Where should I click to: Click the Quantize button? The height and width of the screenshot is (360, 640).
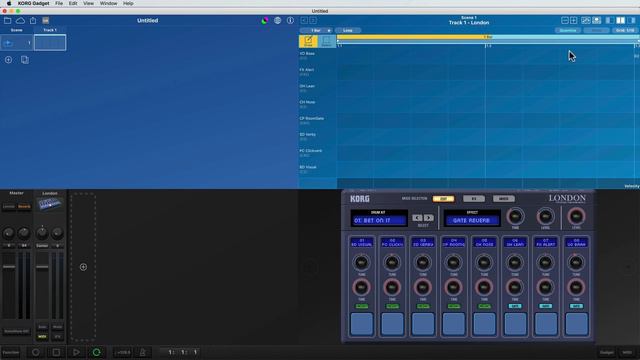pyautogui.click(x=568, y=31)
